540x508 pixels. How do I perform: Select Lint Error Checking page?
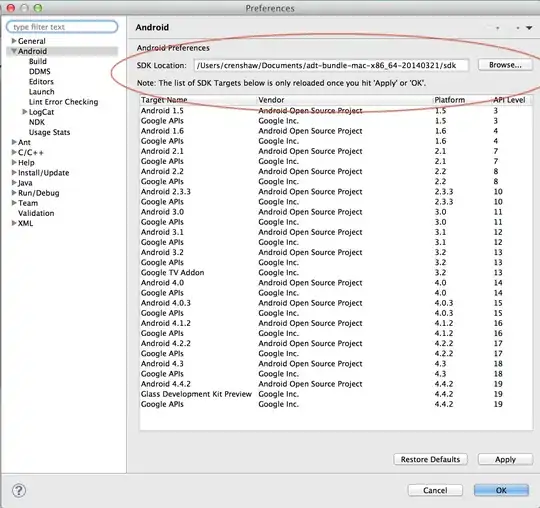pos(64,102)
